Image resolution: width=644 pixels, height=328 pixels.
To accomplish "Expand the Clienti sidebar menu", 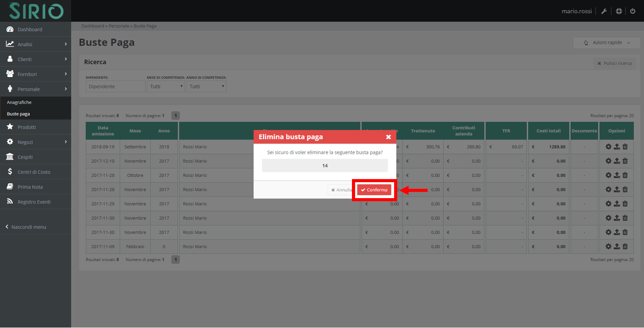I will pyautogui.click(x=36, y=59).
